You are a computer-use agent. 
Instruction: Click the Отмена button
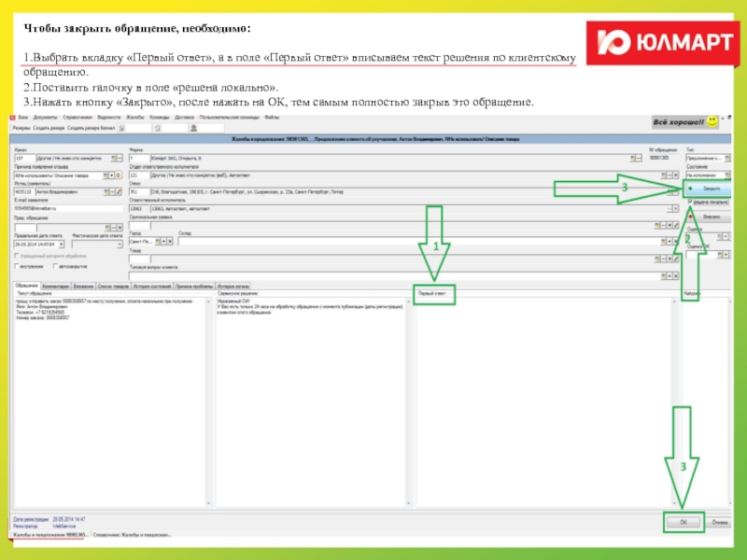point(719,523)
